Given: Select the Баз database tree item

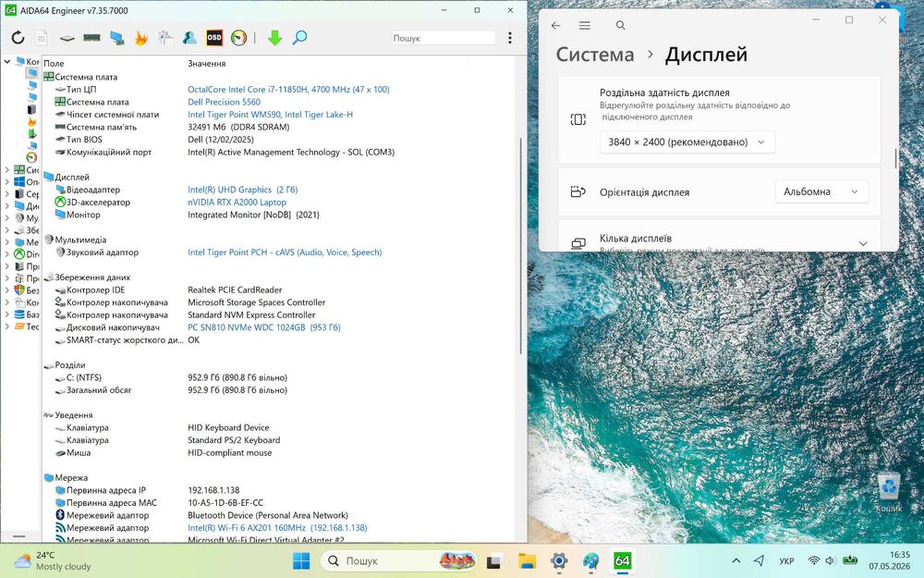Looking at the screenshot, I should pyautogui.click(x=27, y=314).
